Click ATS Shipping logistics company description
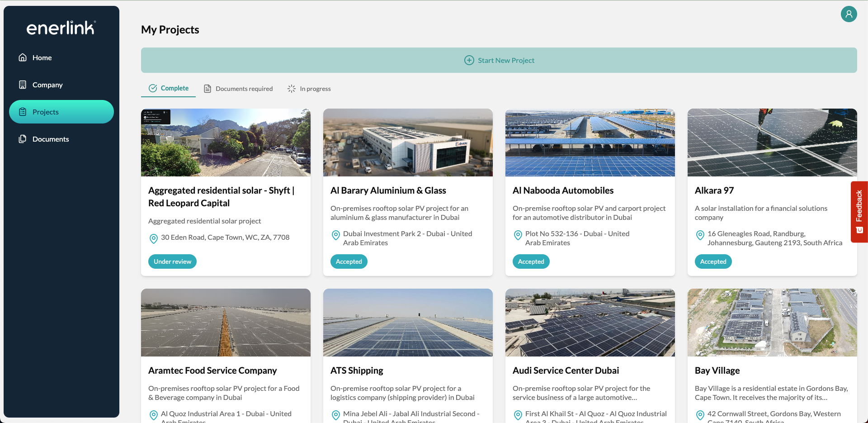Image resolution: width=868 pixels, height=423 pixels. [x=402, y=393]
